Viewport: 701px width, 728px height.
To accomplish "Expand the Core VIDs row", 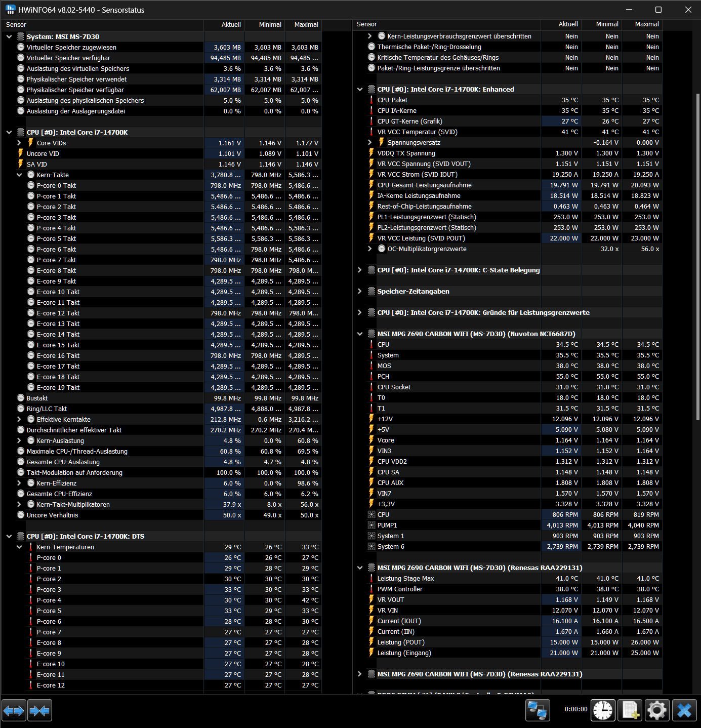I will [x=19, y=143].
